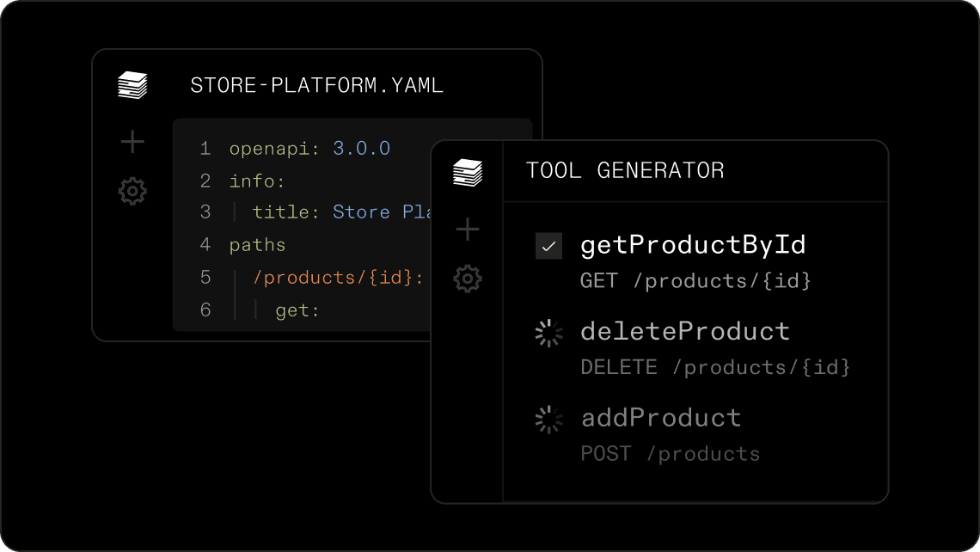Click the TOOL GENERATOR panel title
This screenshot has height=552, width=980.
(x=625, y=171)
